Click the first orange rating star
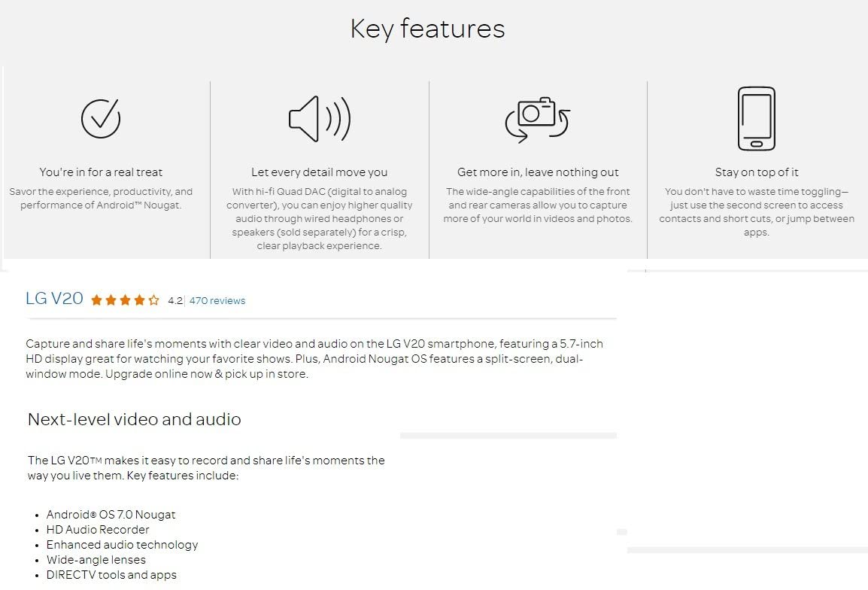Image resolution: width=868 pixels, height=590 pixels. point(96,300)
